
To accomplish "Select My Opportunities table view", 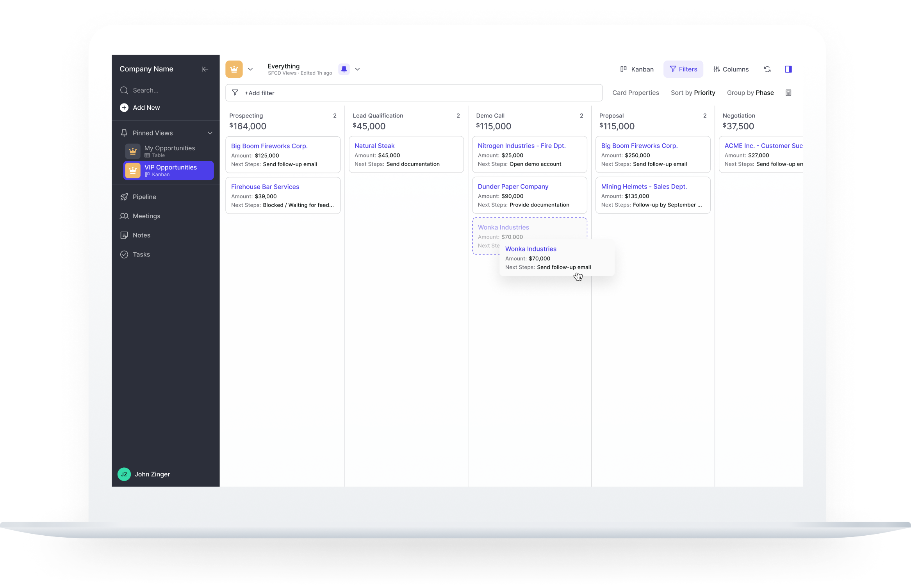I will [169, 151].
